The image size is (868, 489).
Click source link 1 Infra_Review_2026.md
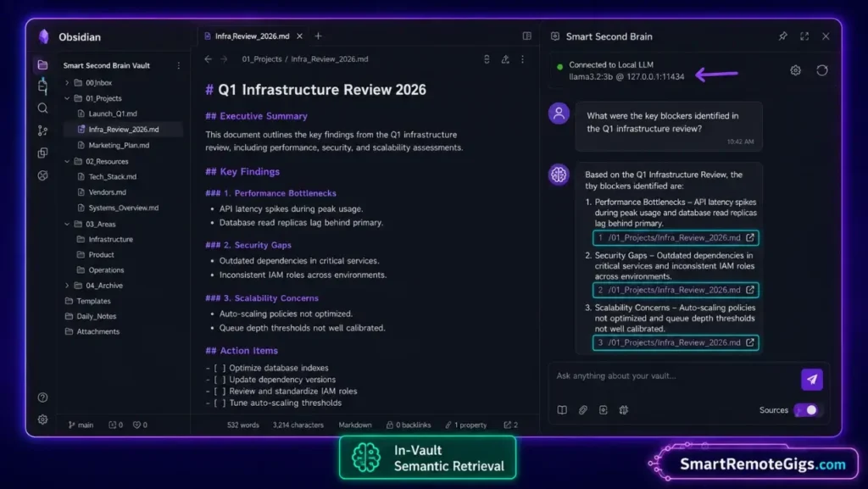[x=674, y=237]
